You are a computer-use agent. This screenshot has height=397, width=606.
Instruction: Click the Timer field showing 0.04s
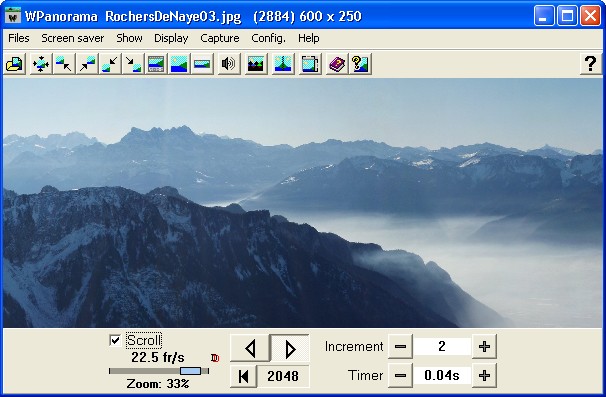(x=442, y=375)
